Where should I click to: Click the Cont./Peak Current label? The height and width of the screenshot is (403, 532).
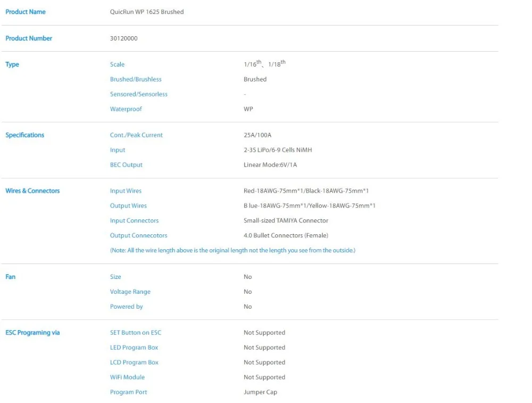coord(136,135)
